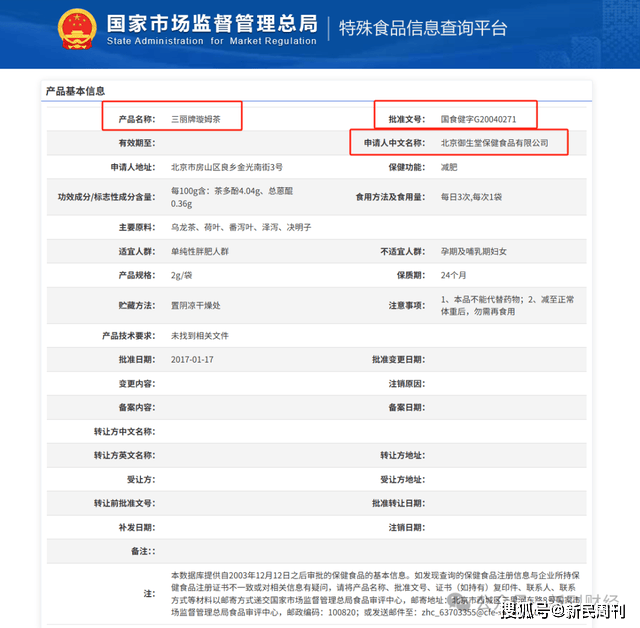Click the 注意事项 label
Image resolution: width=640 pixels, height=628 pixels.
pos(407,305)
